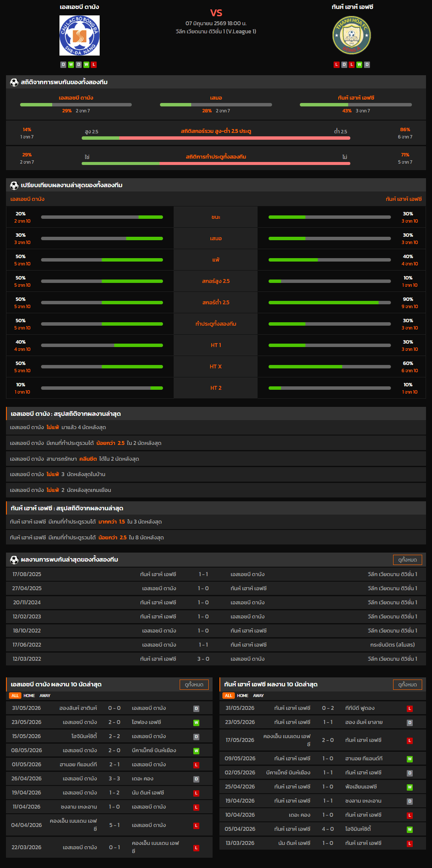432x868 pixels.
Task: Select AWAY tab in Da Nang last 10 matches
Action: pyautogui.click(x=45, y=696)
